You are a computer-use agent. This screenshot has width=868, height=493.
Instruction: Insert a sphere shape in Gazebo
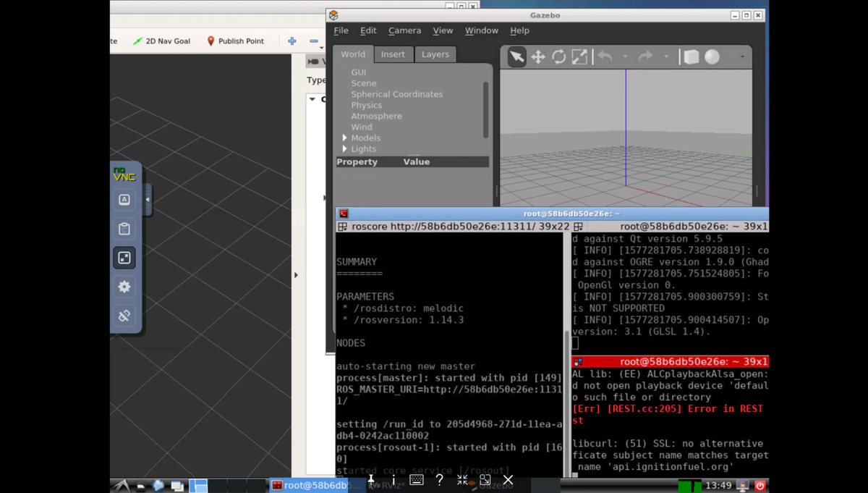tap(712, 57)
